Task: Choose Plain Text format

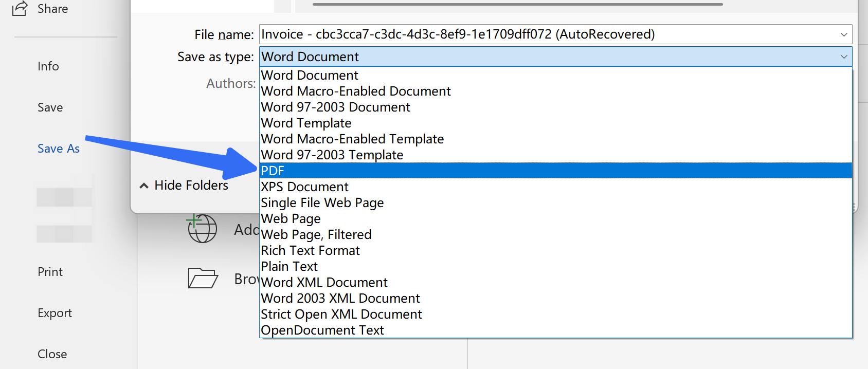Action: pos(555,266)
